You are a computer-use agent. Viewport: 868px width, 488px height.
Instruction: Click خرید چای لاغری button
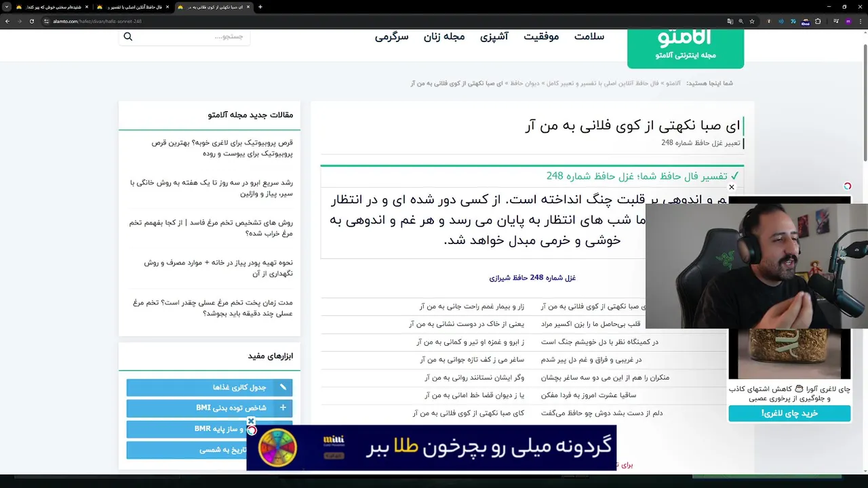coord(789,413)
